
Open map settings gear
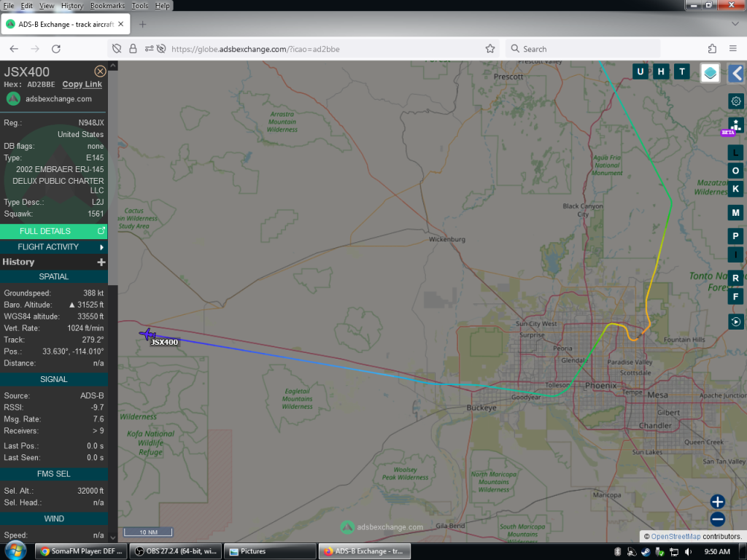(x=735, y=101)
